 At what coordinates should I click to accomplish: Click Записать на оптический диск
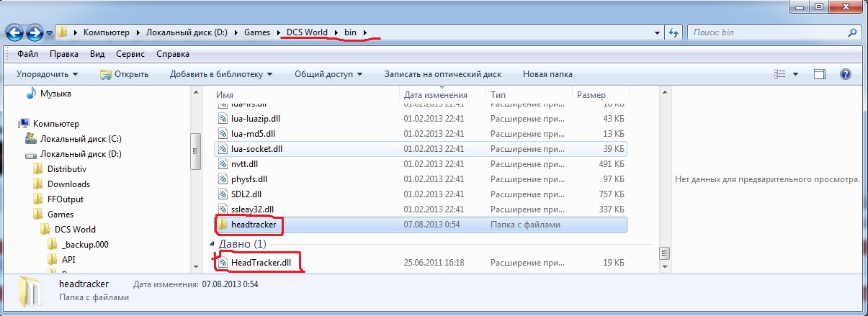(442, 74)
